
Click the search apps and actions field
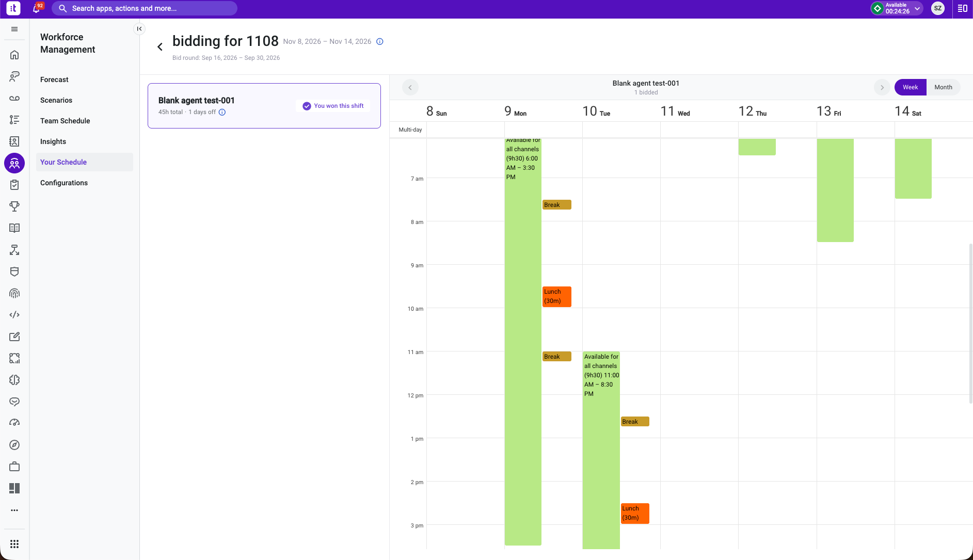tap(145, 8)
